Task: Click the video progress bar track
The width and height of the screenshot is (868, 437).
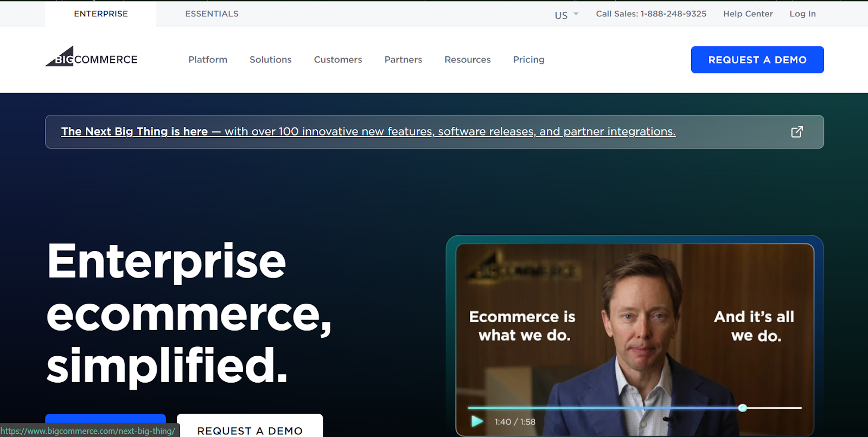Action: (634, 408)
